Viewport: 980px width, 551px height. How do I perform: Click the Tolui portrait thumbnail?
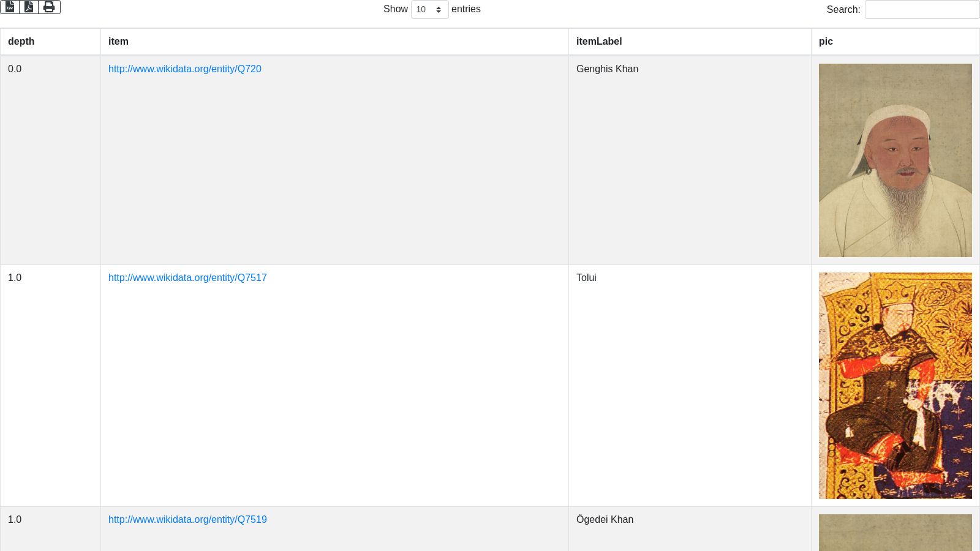(895, 386)
